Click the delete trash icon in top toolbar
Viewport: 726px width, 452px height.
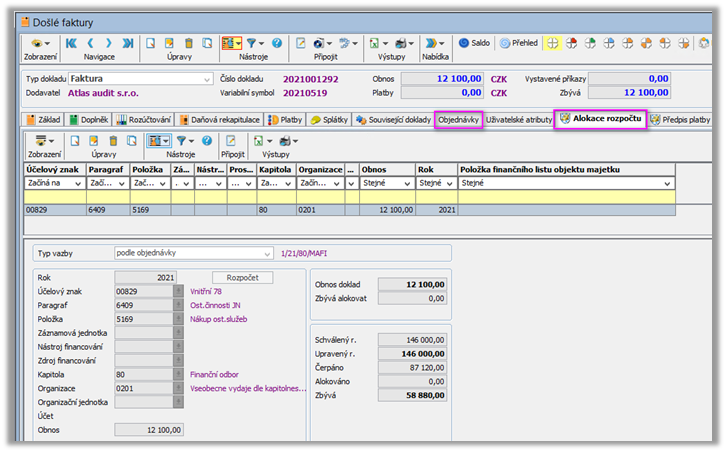point(191,43)
